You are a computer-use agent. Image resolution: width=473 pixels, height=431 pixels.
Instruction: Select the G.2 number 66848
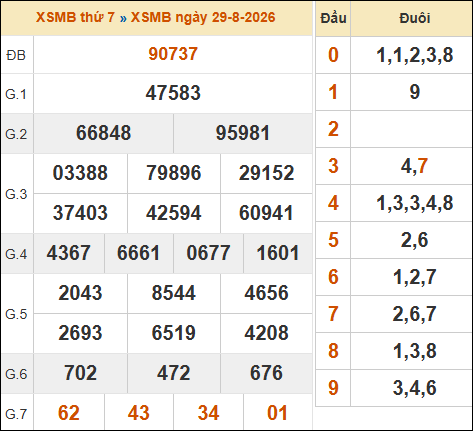[104, 133]
